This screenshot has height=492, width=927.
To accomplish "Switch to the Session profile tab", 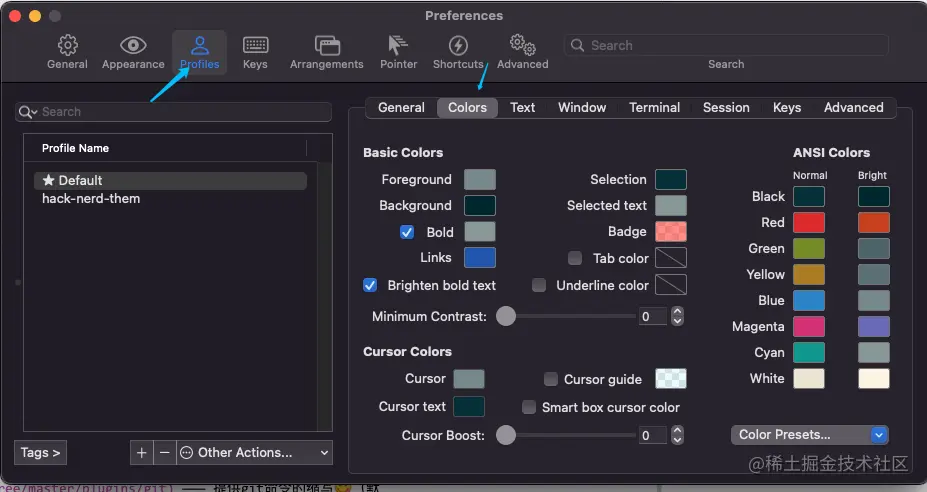I will [x=726, y=108].
